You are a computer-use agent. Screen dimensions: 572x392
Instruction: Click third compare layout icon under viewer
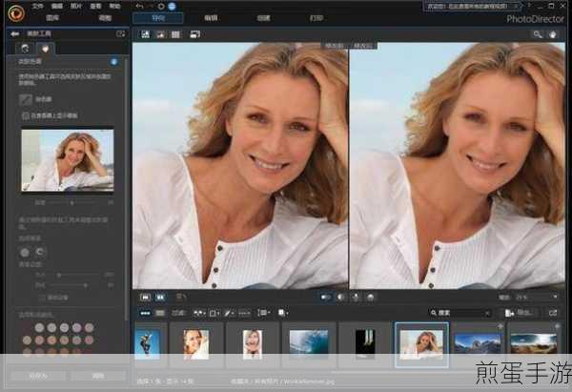tap(356, 298)
